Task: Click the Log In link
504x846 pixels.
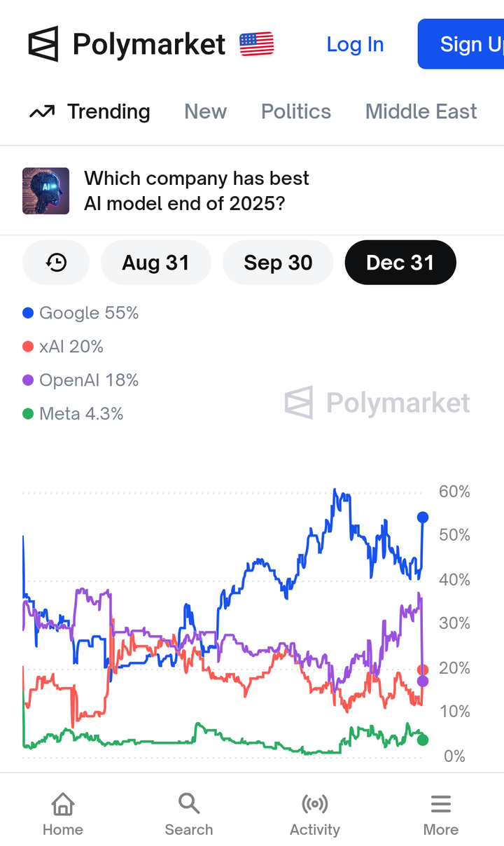Action: [x=355, y=44]
